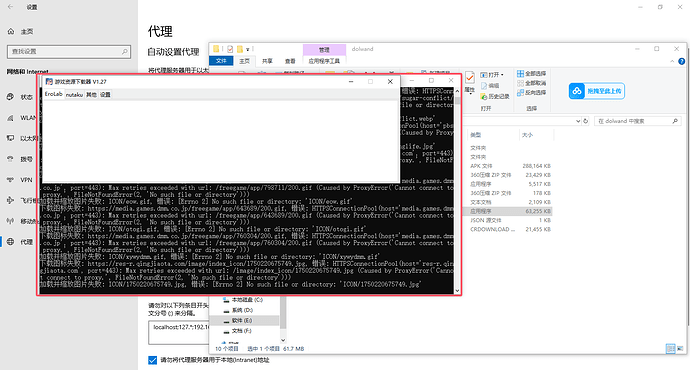Click the 属性 properties icon
Image resolution: width=690 pixels, height=370 pixels.
(x=470, y=78)
